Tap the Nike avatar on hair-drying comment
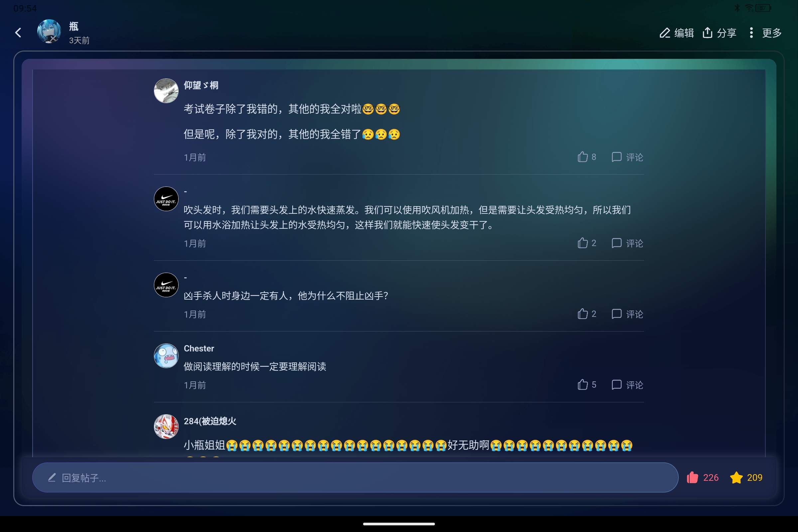Screen dimensions: 798x532 166,199
